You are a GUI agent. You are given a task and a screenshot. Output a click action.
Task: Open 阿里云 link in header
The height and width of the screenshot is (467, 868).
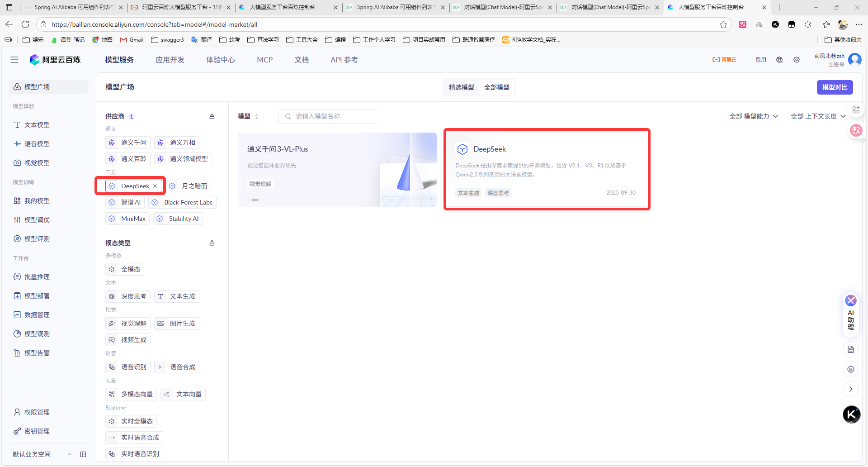coord(724,60)
